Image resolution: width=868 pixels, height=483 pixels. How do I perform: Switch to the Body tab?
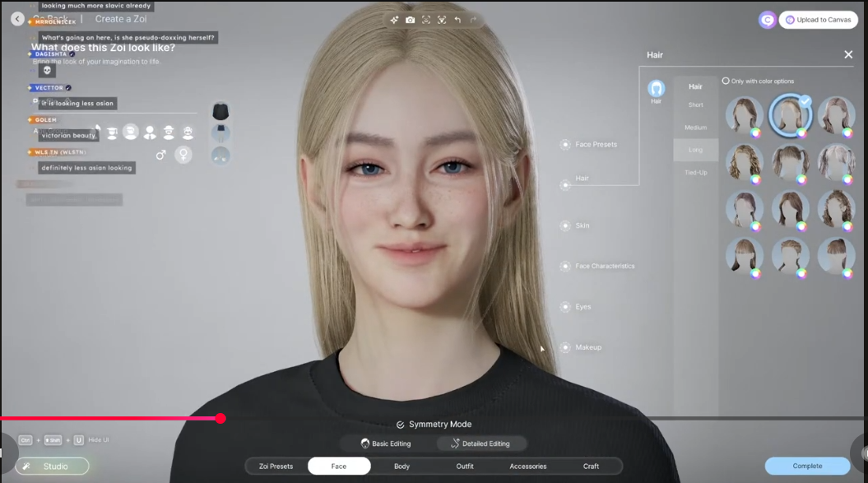[x=402, y=467]
